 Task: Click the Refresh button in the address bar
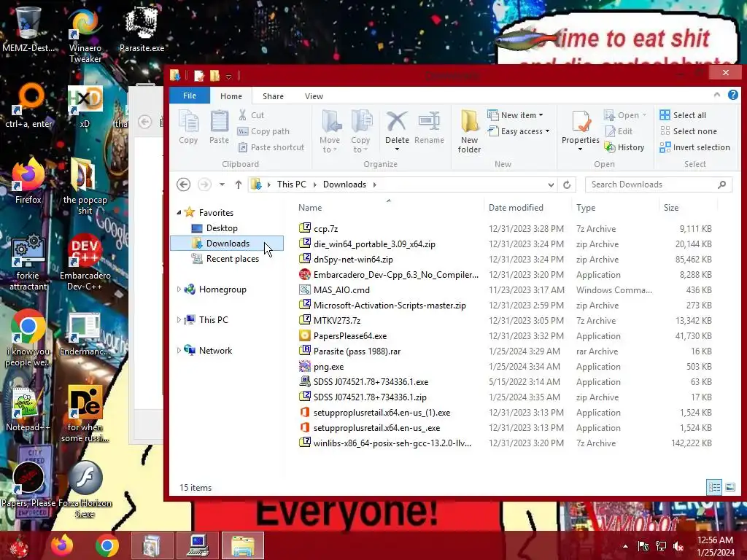click(567, 184)
